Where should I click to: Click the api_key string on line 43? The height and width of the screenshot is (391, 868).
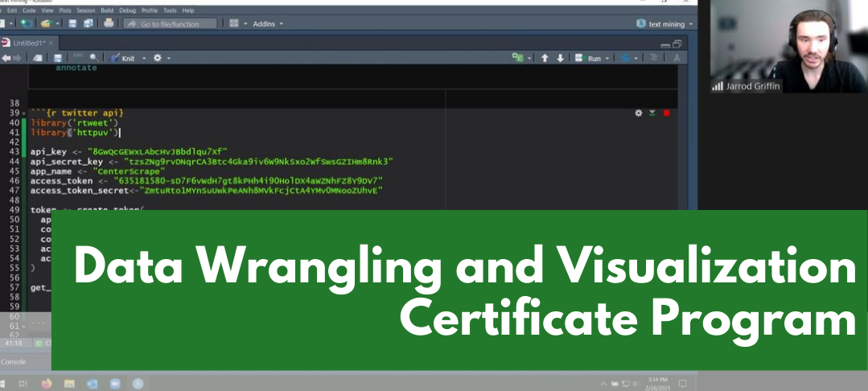point(157,151)
